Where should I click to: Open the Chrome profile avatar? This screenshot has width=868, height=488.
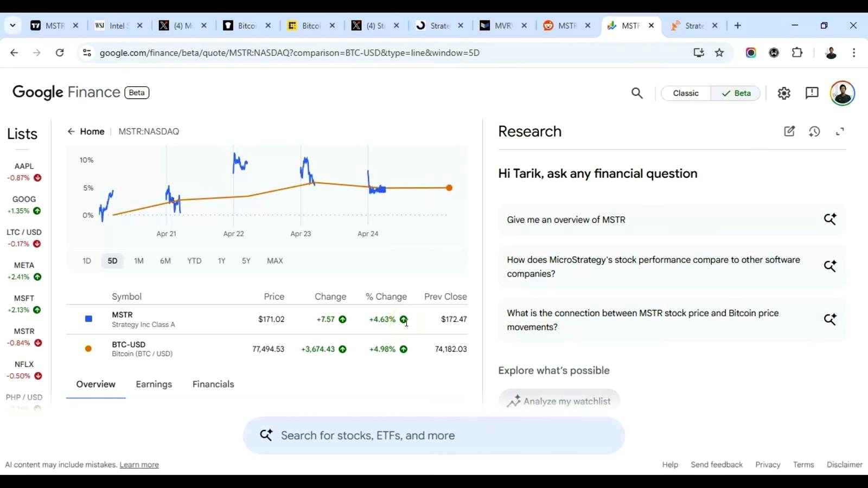pos(831,53)
